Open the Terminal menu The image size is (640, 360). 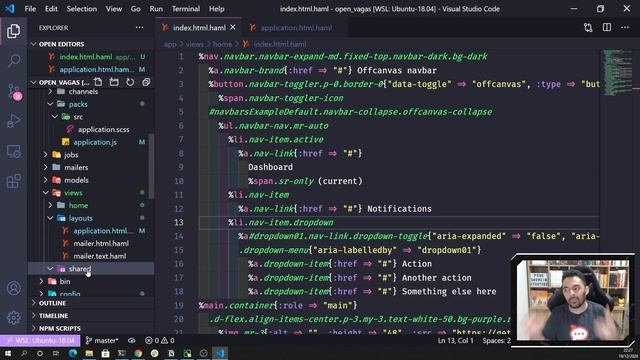[186, 9]
